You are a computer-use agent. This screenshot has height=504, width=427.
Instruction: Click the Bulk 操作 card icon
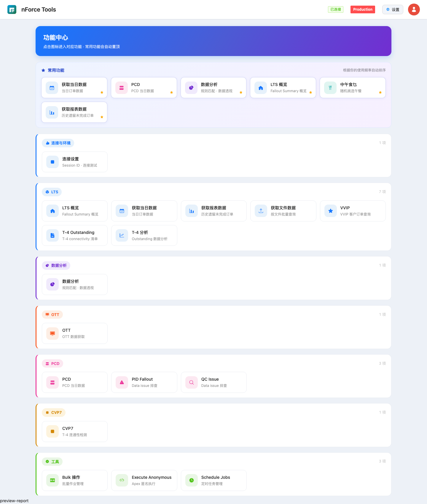click(x=52, y=480)
